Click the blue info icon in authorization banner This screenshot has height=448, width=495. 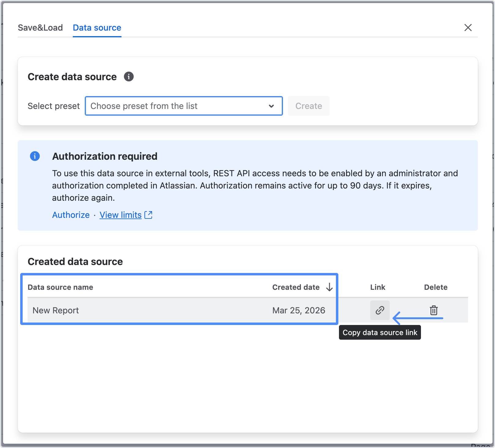35,156
